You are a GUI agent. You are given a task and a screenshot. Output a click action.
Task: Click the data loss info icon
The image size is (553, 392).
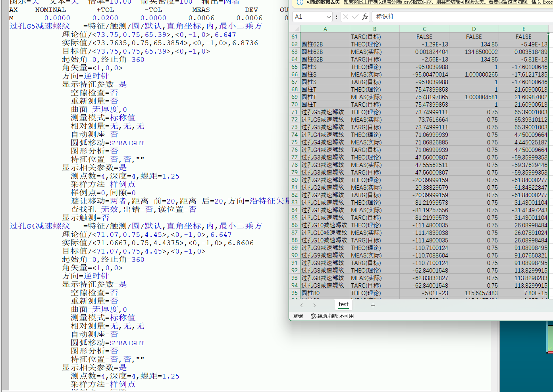pyautogui.click(x=300, y=2)
